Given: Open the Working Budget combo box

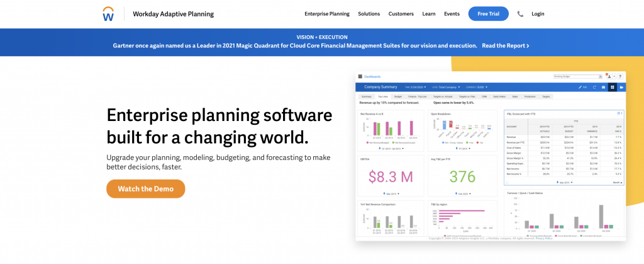Looking at the screenshot, I should pyautogui.click(x=578, y=76).
